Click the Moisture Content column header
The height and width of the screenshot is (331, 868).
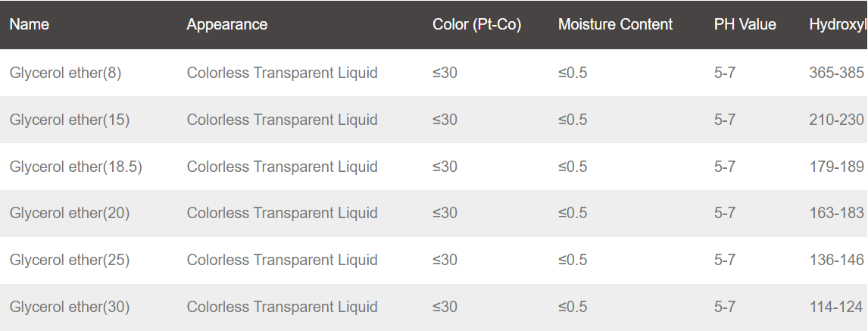[615, 24]
